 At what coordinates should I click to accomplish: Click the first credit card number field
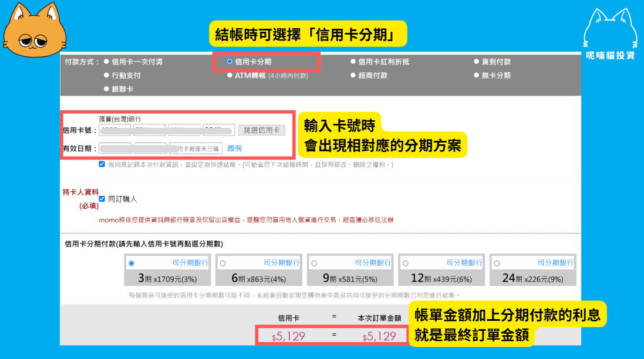pos(115,130)
